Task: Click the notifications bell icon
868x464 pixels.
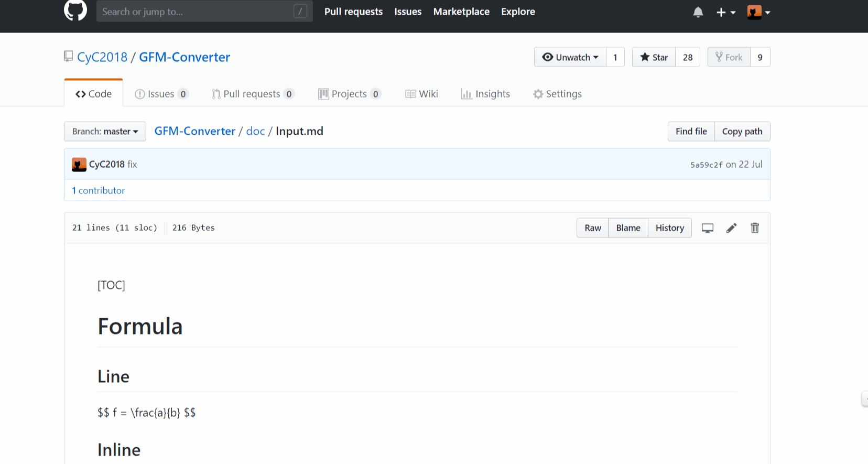Action: point(698,12)
